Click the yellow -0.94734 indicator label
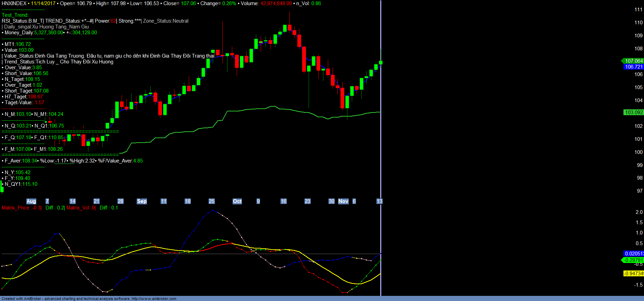 633,274
